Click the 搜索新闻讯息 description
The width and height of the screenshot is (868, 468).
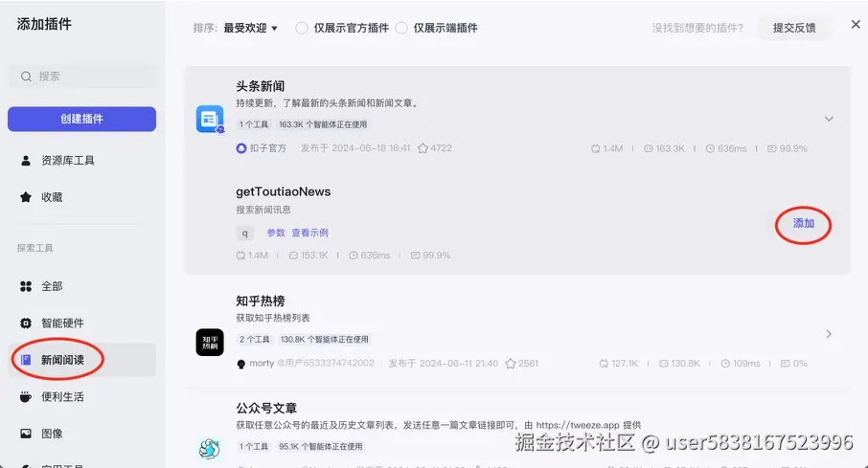coord(263,210)
